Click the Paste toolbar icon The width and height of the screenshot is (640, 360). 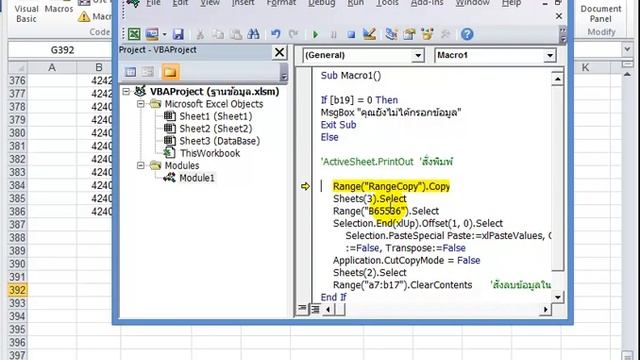pyautogui.click(x=236, y=34)
